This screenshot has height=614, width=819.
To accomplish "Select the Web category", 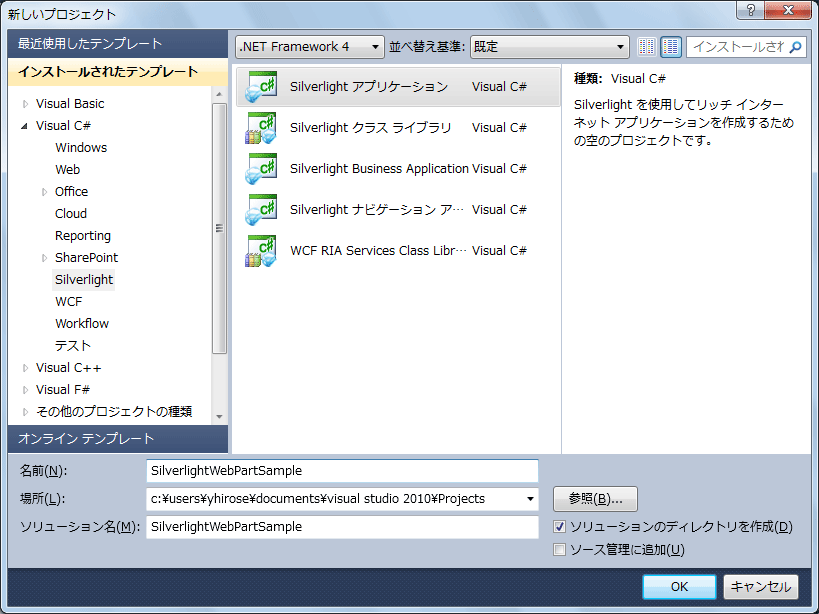I will coord(67,170).
